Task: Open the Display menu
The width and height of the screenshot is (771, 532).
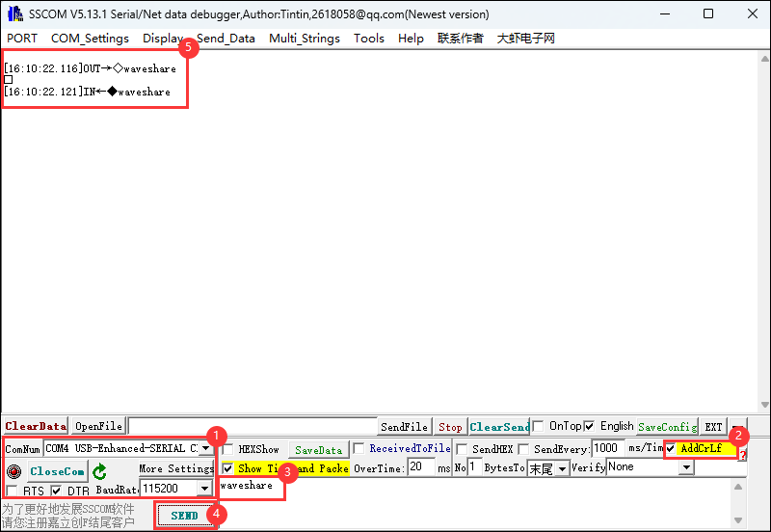Action: (x=163, y=38)
